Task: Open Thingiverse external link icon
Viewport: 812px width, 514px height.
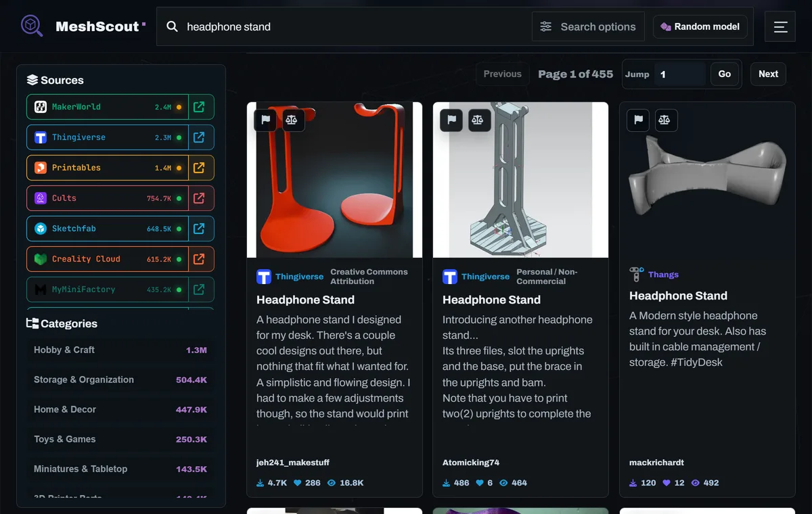Action: [201, 137]
